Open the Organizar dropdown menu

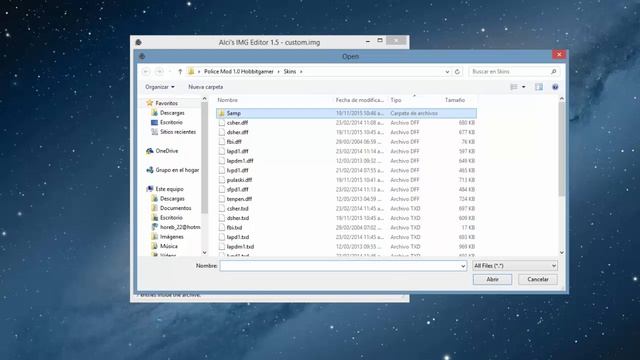pyautogui.click(x=160, y=87)
